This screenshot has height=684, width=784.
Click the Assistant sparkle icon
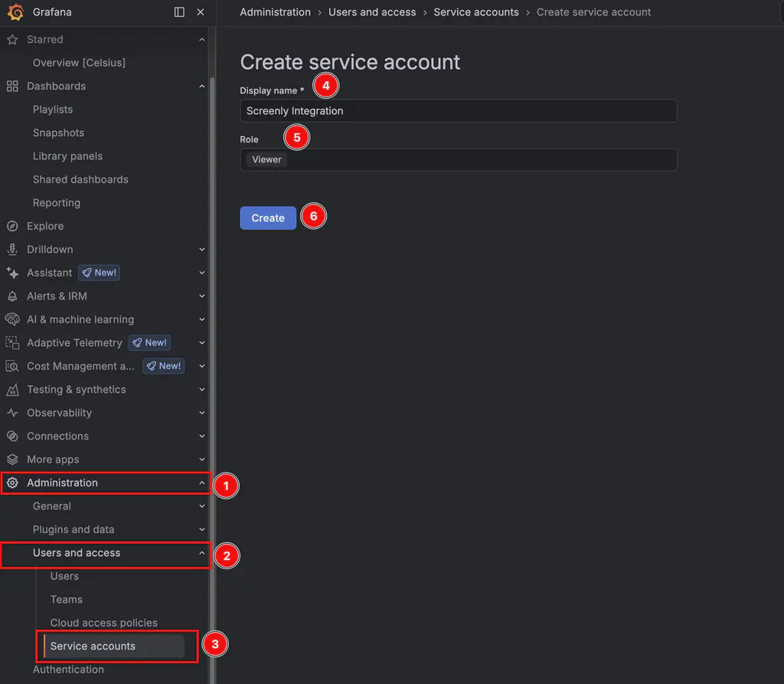tap(12, 273)
